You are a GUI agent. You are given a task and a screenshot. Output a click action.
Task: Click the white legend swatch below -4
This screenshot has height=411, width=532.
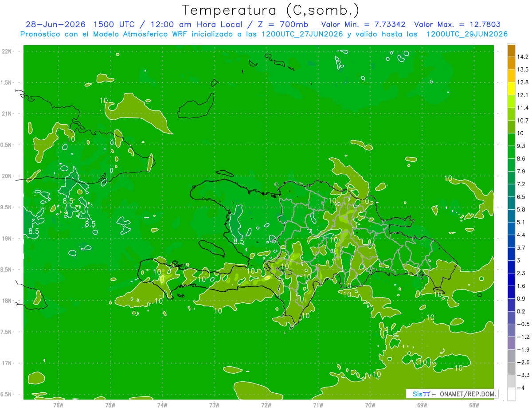(x=511, y=394)
